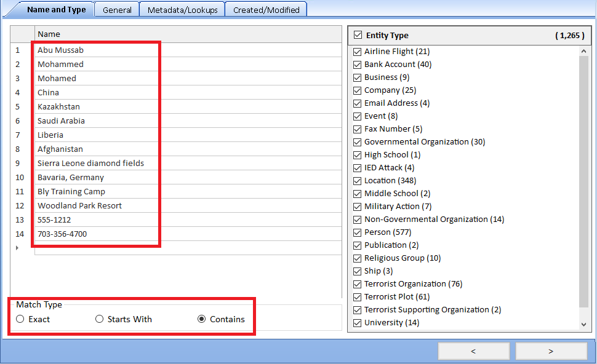Select the Bly Training Camp row
Screen dimensions: 597x364
click(188, 191)
